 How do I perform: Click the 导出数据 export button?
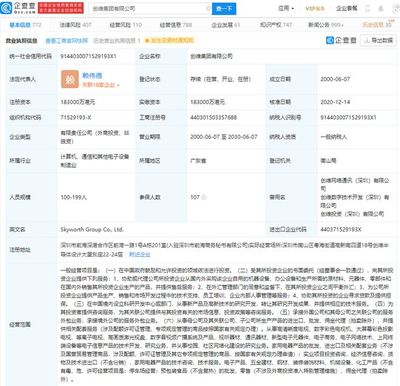point(379,40)
